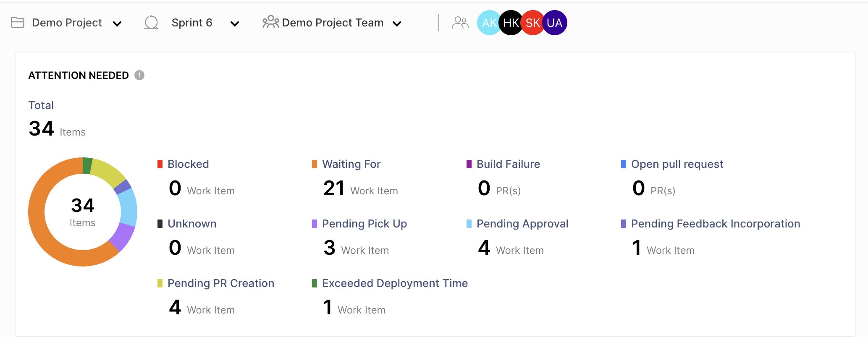This screenshot has width=868, height=337.
Task: Click the Demo Project folder icon
Action: (17, 23)
